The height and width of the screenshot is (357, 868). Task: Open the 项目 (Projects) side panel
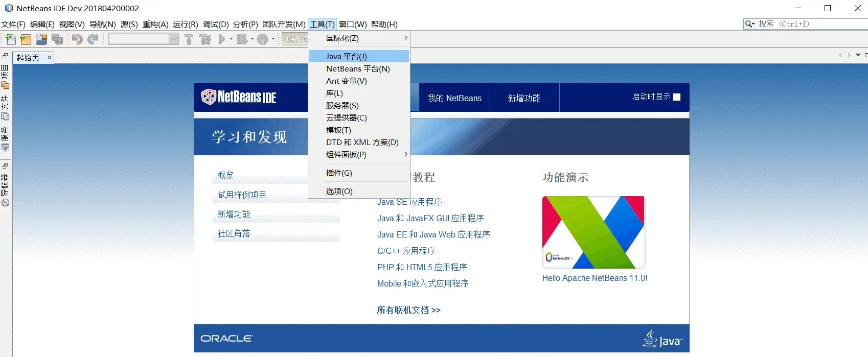click(x=5, y=77)
